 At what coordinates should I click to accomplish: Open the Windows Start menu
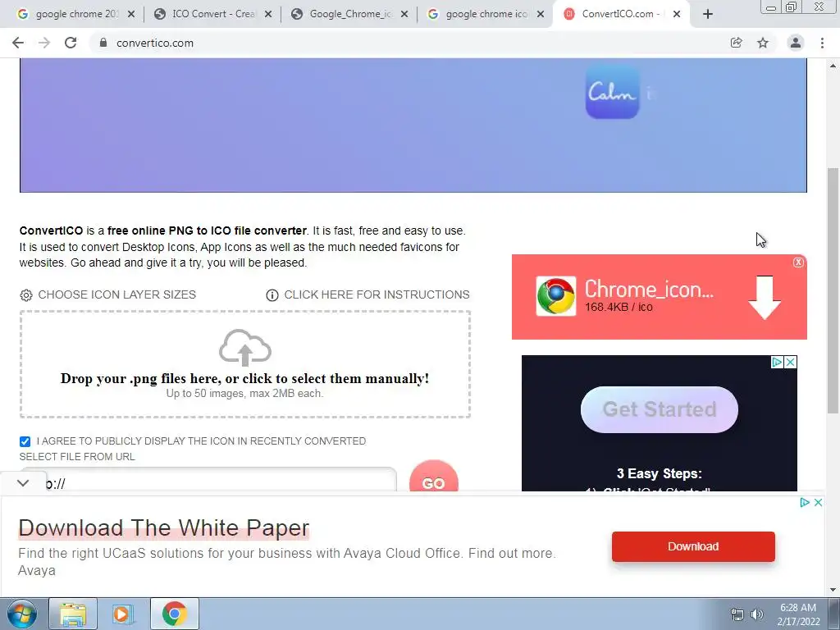[22, 614]
